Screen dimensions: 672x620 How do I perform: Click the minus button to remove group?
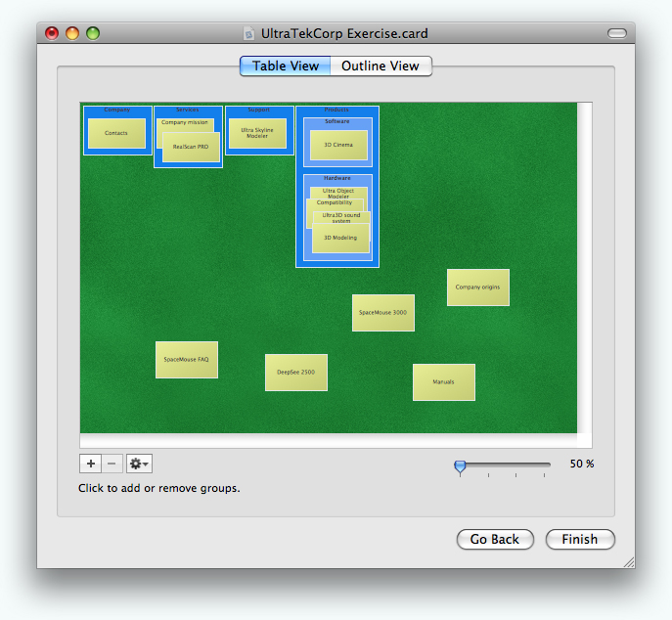coord(112,464)
